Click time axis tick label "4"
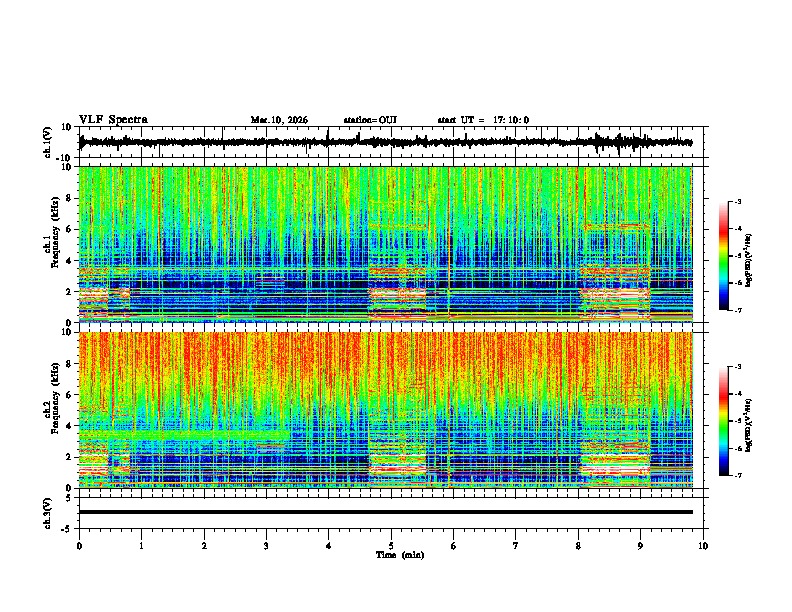 (328, 546)
